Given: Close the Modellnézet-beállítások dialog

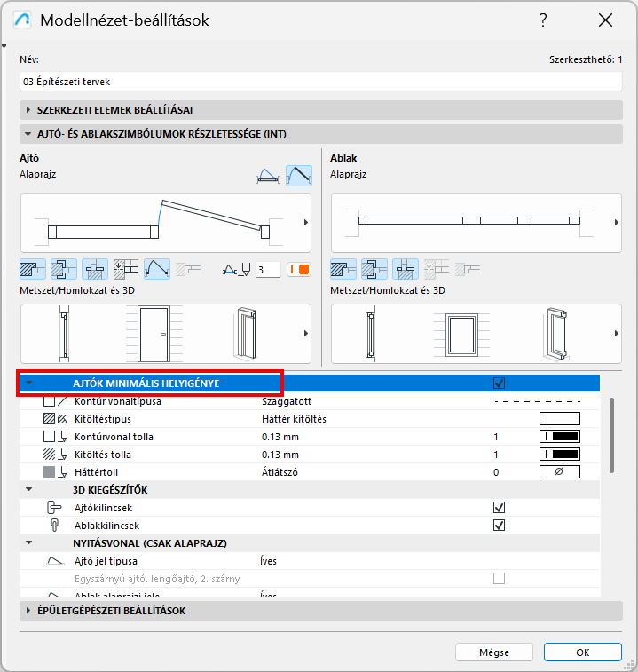Looking at the screenshot, I should click(x=605, y=20).
